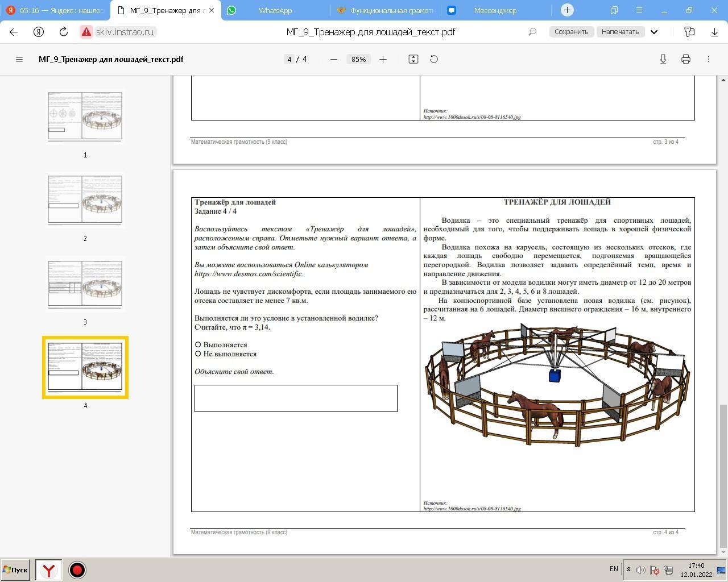Open Yandex Browser from the taskbar

point(49,569)
